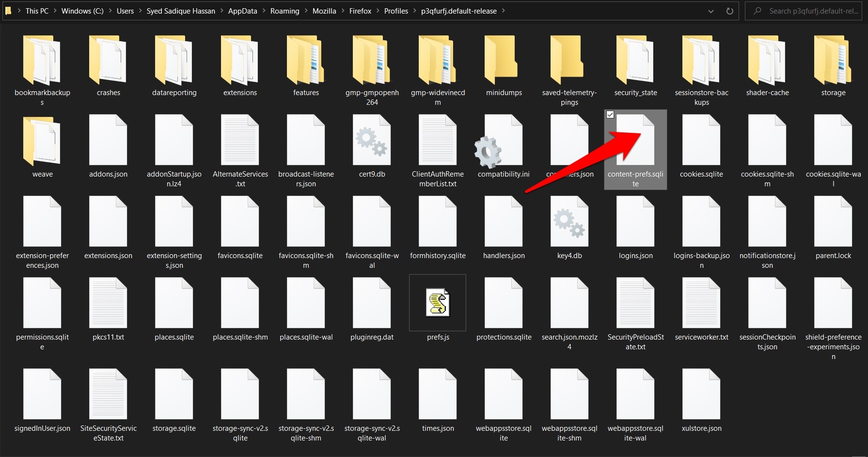Screen dimensions: 868x457
Task: Select the serviceworker.txt file icon
Action: 701,303
